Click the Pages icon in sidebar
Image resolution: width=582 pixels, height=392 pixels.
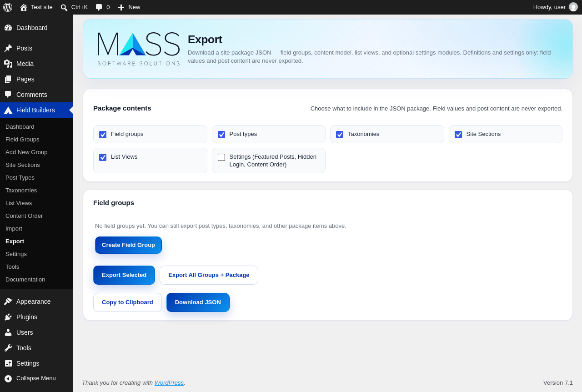tap(8, 79)
